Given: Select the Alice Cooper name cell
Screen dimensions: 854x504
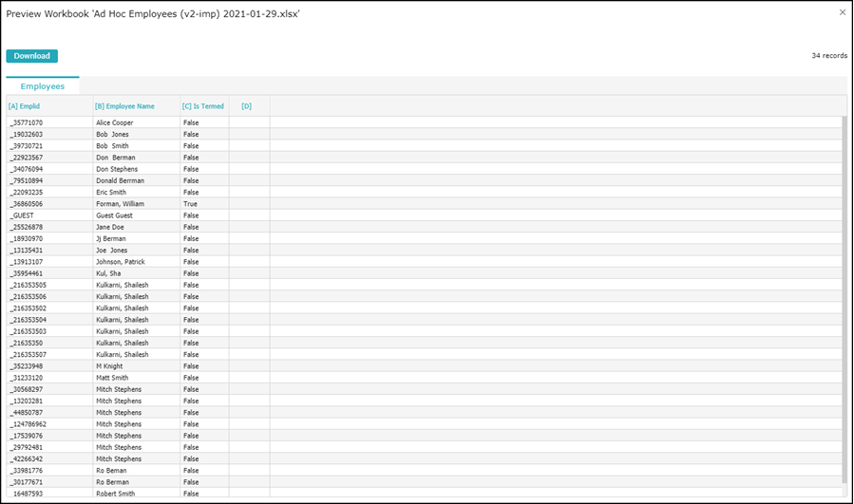Looking at the screenshot, I should click(x=115, y=123).
